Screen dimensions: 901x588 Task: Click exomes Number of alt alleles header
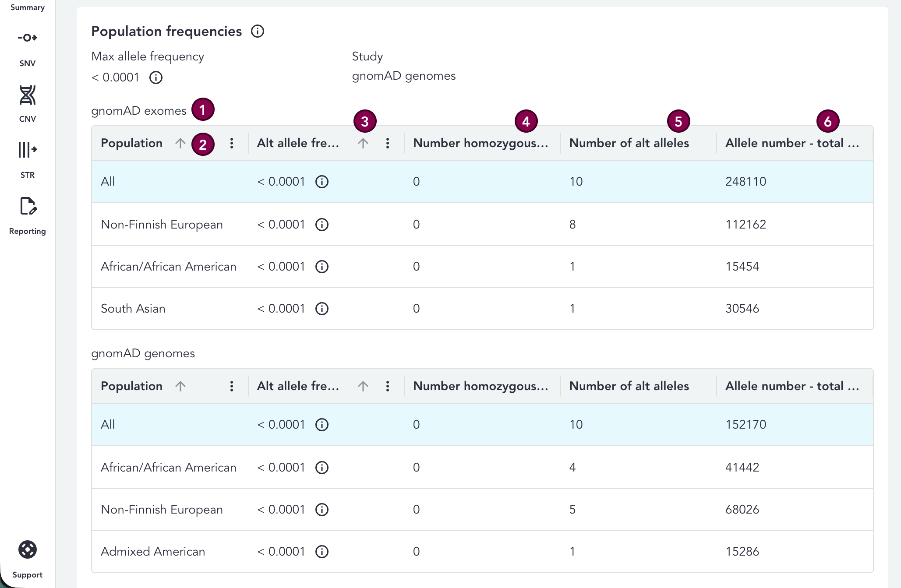coord(629,143)
